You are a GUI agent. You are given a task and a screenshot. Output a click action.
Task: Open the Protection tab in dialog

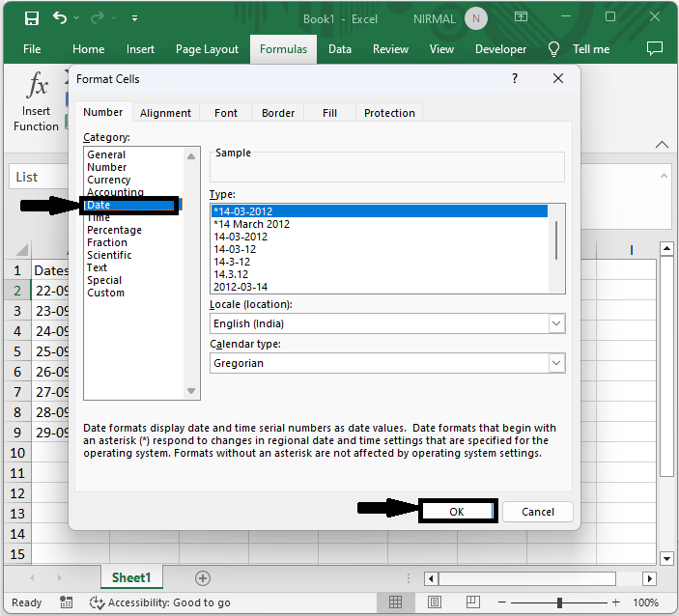click(389, 113)
